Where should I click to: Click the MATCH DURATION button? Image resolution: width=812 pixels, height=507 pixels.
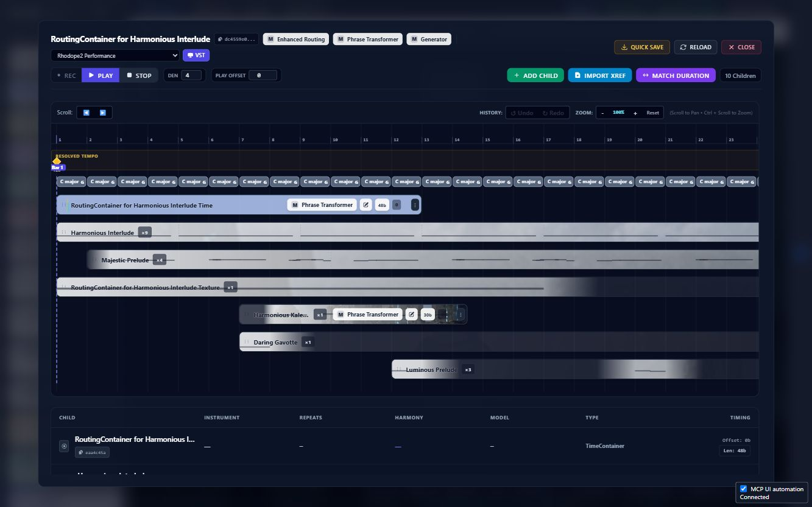click(x=676, y=75)
